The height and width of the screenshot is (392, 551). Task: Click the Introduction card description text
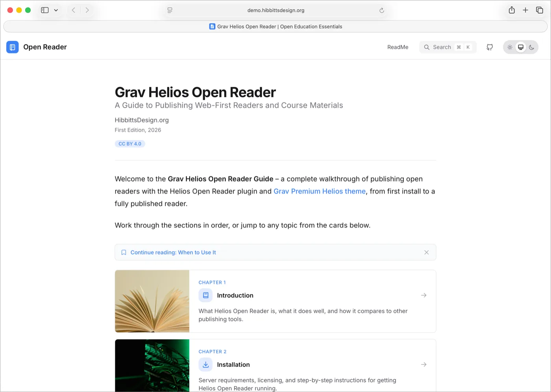point(303,315)
